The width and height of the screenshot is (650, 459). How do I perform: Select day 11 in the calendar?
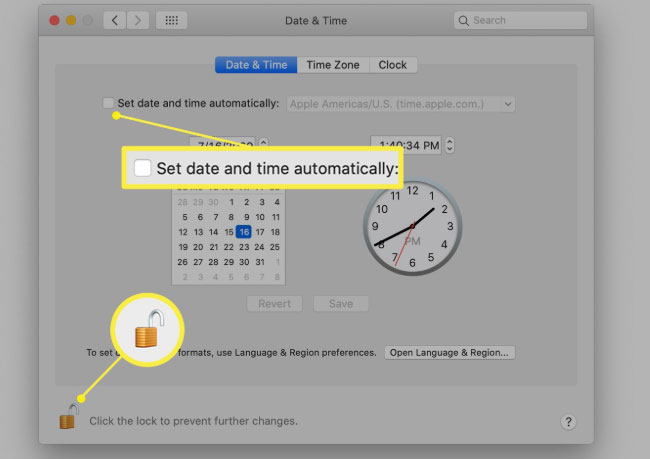point(276,217)
